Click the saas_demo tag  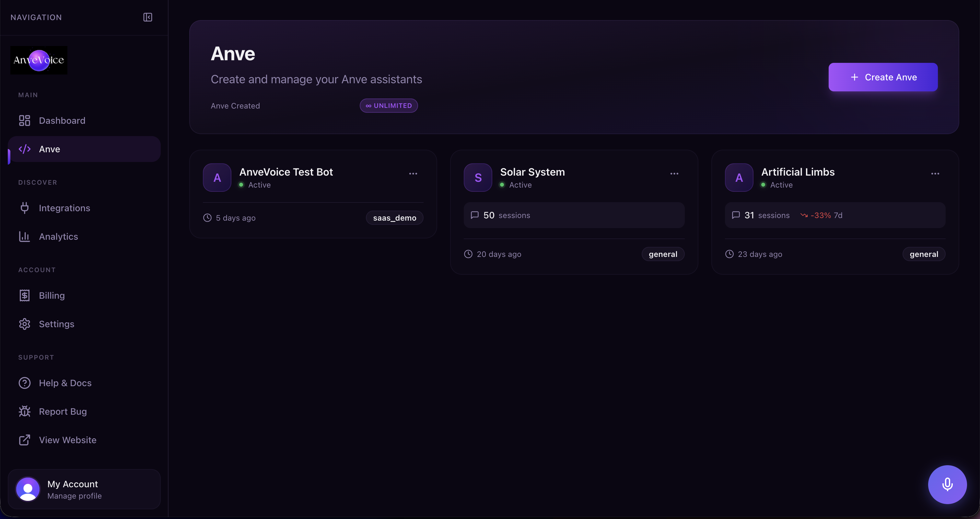[x=394, y=218]
